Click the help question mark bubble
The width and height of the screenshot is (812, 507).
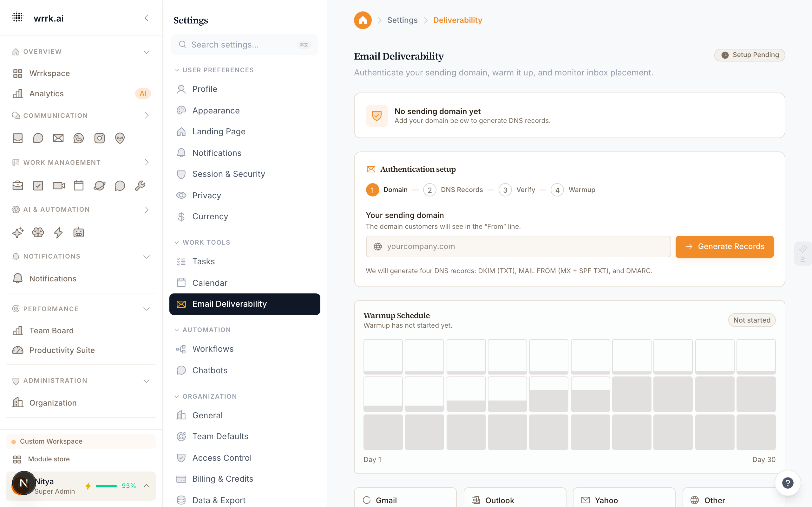[788, 483]
